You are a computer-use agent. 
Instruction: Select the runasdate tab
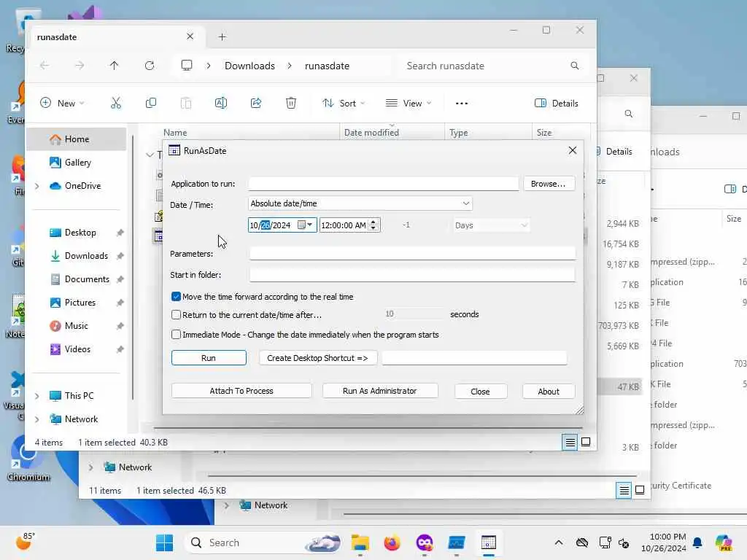pyautogui.click(x=116, y=36)
